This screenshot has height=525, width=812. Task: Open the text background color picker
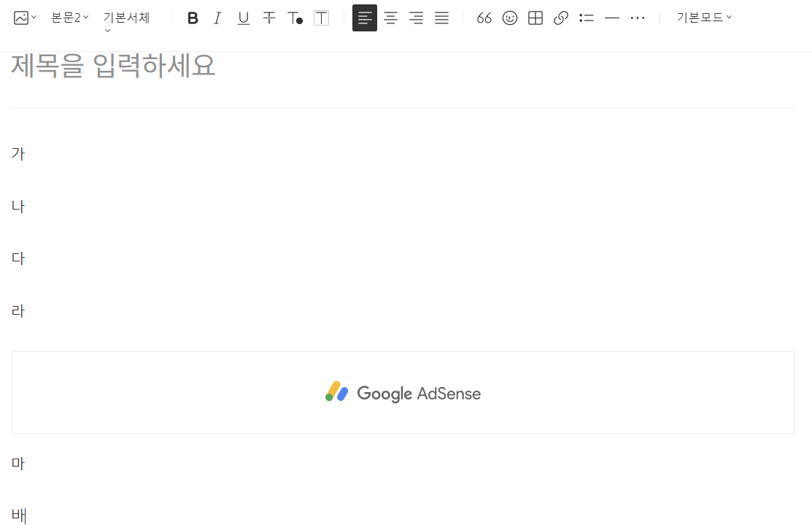(x=321, y=18)
